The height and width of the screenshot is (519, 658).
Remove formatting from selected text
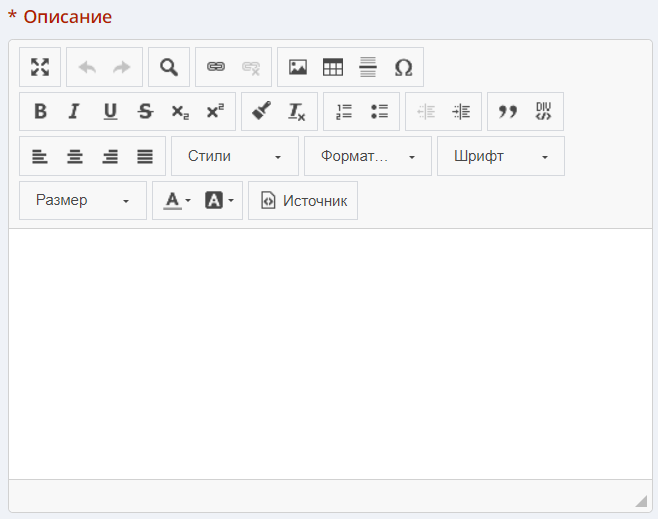[297, 112]
